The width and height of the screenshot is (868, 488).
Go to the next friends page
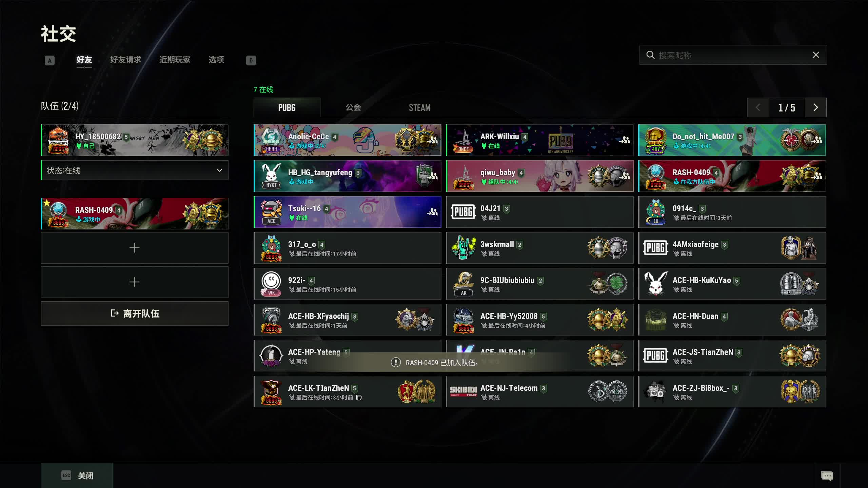[815, 107]
